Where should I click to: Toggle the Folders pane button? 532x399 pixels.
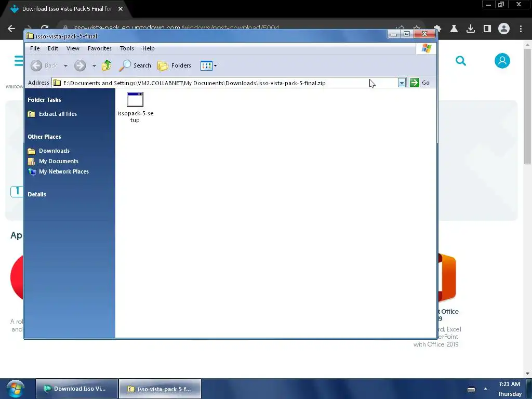pos(175,65)
